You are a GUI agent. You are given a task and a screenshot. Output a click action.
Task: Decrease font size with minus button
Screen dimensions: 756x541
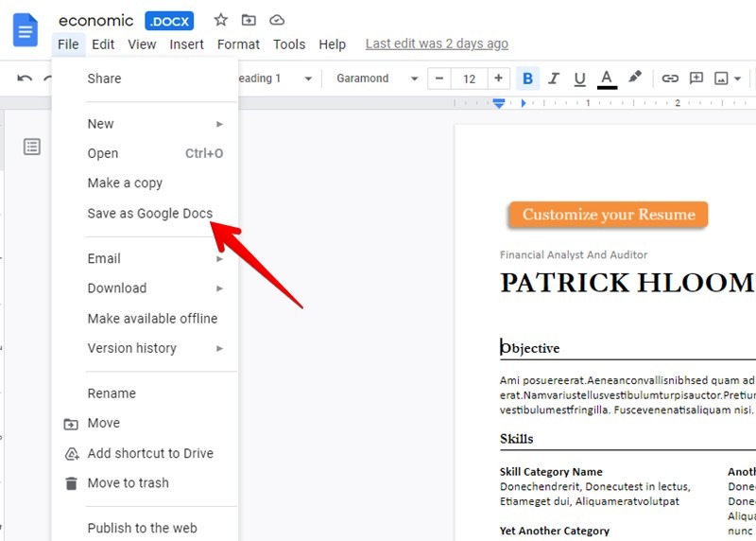click(439, 79)
